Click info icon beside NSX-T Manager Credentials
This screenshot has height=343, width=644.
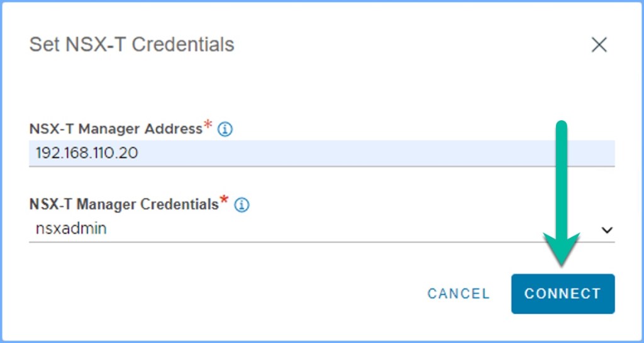241,205
